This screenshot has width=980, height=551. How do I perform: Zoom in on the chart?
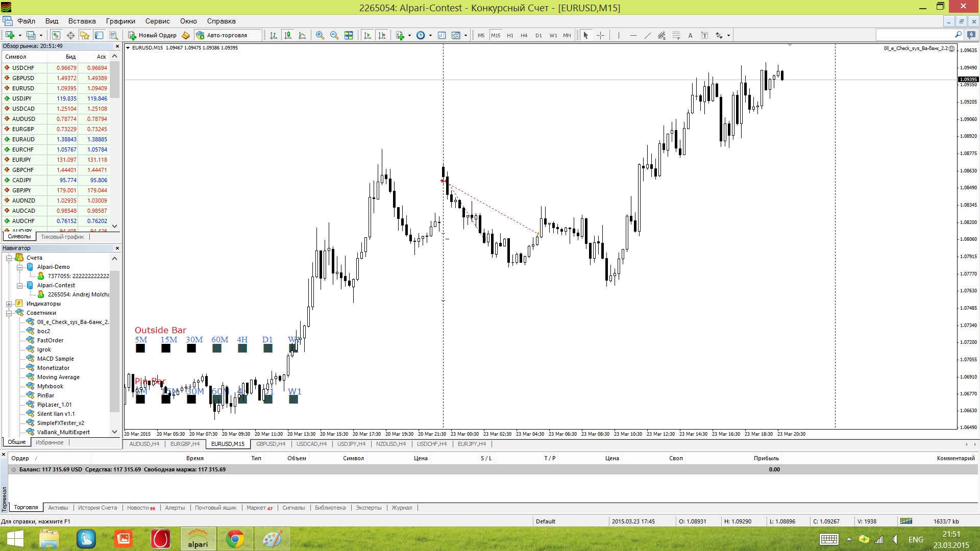click(320, 35)
